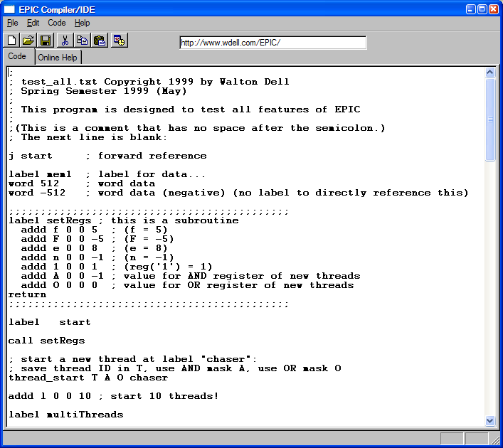Click the Paste clipboard icon

coord(100,41)
